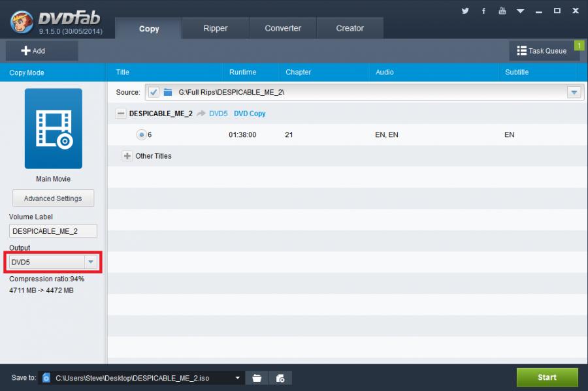Expand Other Titles list
The image size is (588, 391).
pyautogui.click(x=127, y=156)
